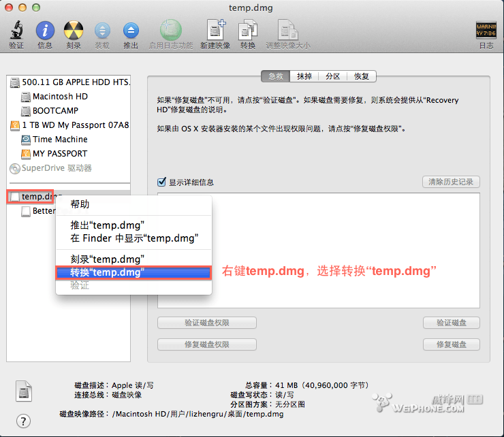504x437 pixels.
Task: Click the Verify microscope icon in toolbar
Action: coord(16,31)
